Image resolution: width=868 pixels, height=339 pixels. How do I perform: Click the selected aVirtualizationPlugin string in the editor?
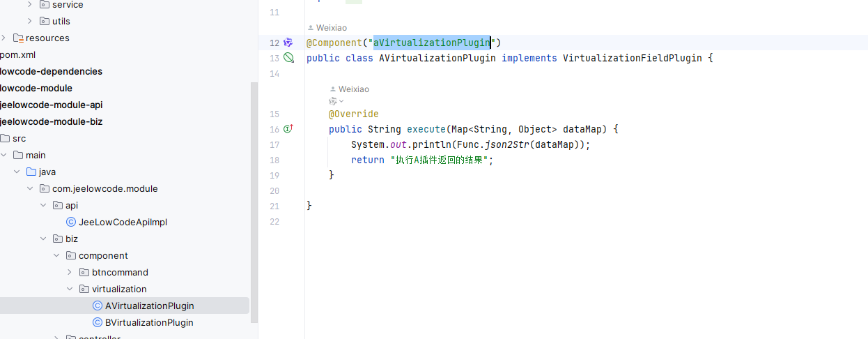pos(432,43)
